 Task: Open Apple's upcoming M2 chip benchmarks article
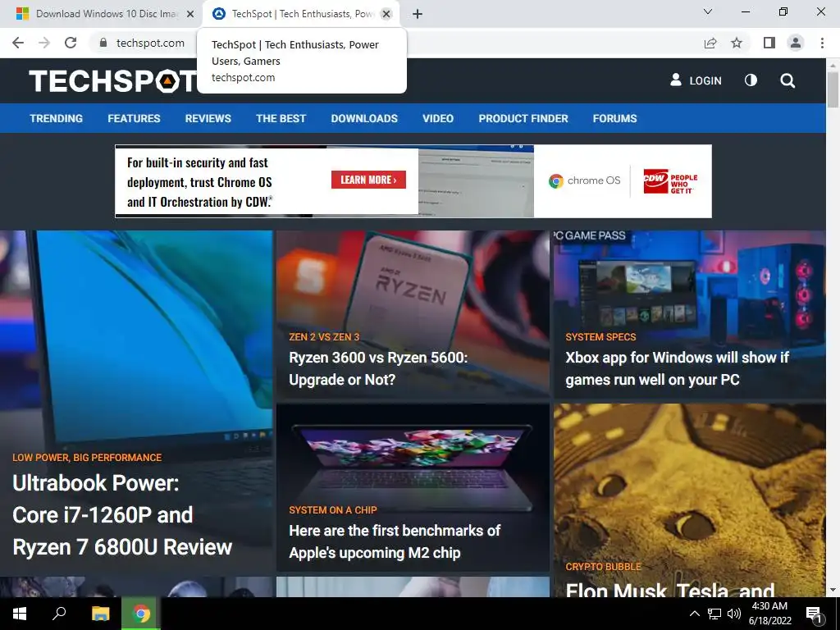(395, 541)
